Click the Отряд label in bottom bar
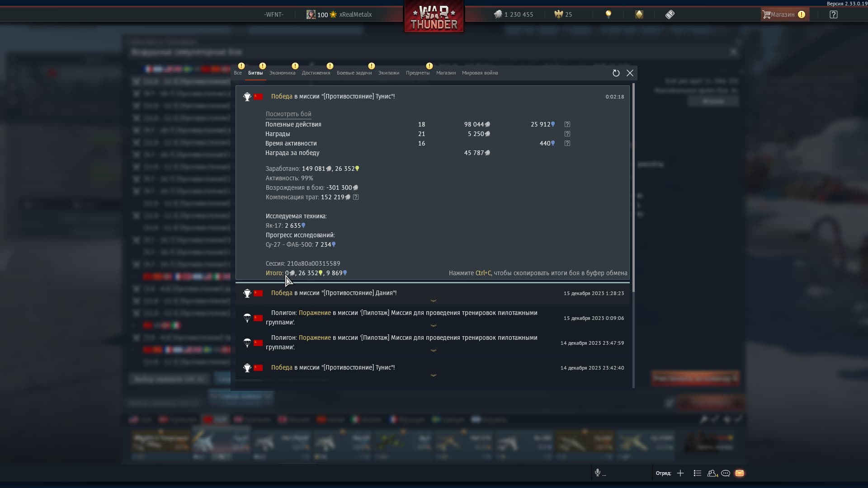The height and width of the screenshot is (488, 868). (x=663, y=473)
